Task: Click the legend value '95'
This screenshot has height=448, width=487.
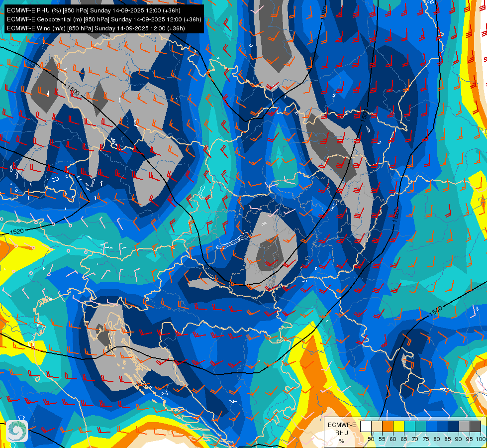Action: pyautogui.click(x=470, y=440)
